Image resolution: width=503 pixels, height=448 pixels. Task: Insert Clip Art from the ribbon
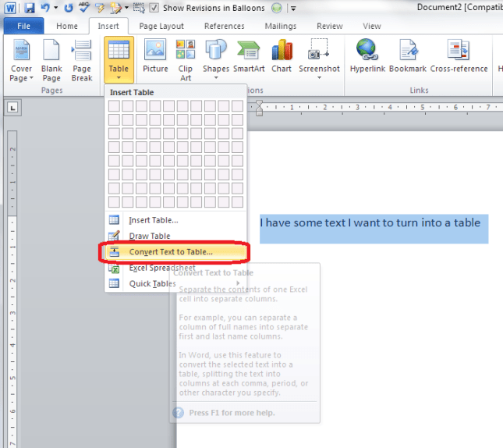[x=186, y=59]
